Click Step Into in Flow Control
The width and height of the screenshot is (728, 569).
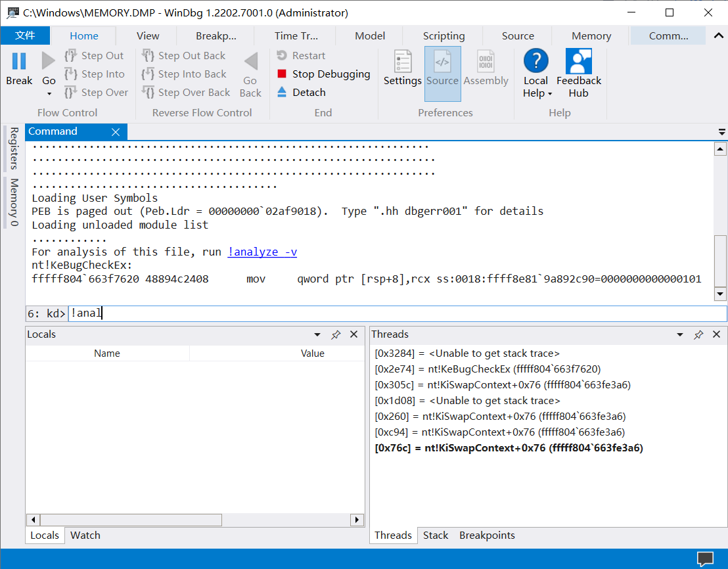(x=95, y=74)
